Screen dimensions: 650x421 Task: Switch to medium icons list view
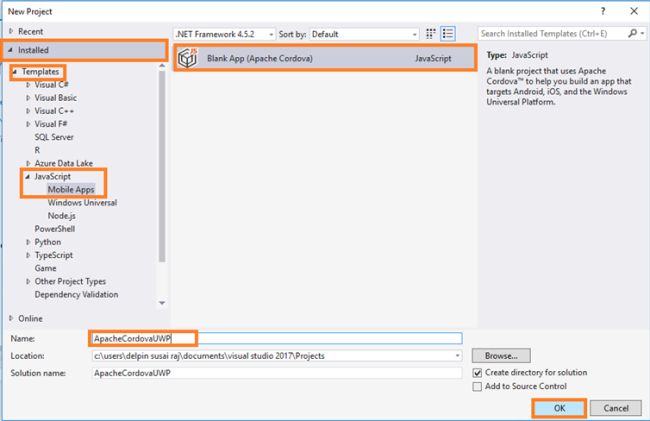[448, 34]
